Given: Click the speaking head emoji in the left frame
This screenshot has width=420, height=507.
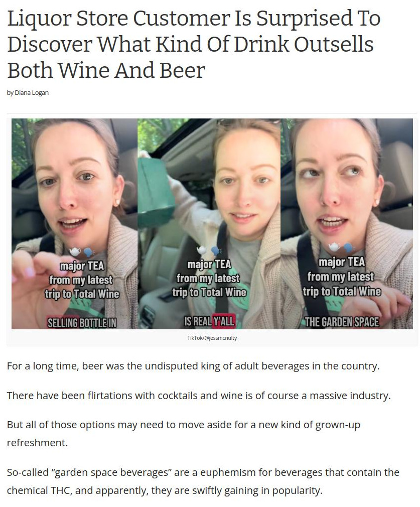Looking at the screenshot, I should pyautogui.click(x=89, y=252).
